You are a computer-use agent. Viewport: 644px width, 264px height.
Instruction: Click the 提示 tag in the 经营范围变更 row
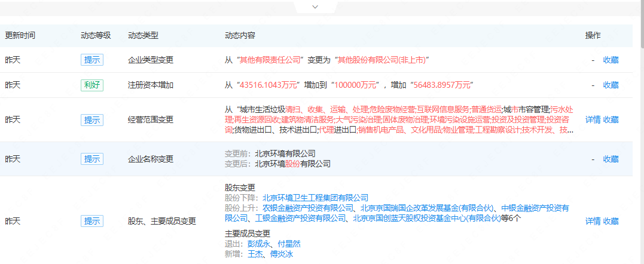pos(92,119)
